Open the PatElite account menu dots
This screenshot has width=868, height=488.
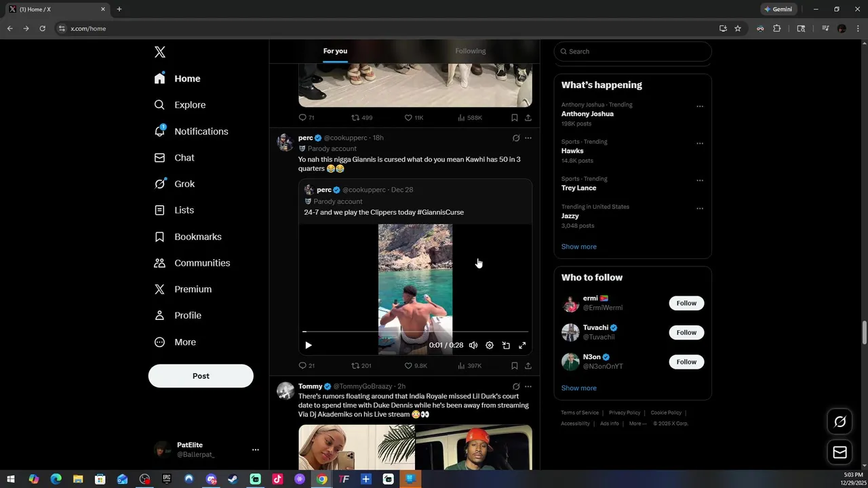point(256,449)
